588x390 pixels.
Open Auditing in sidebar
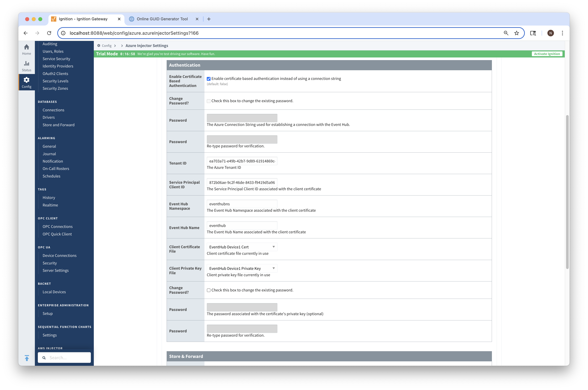click(50, 44)
